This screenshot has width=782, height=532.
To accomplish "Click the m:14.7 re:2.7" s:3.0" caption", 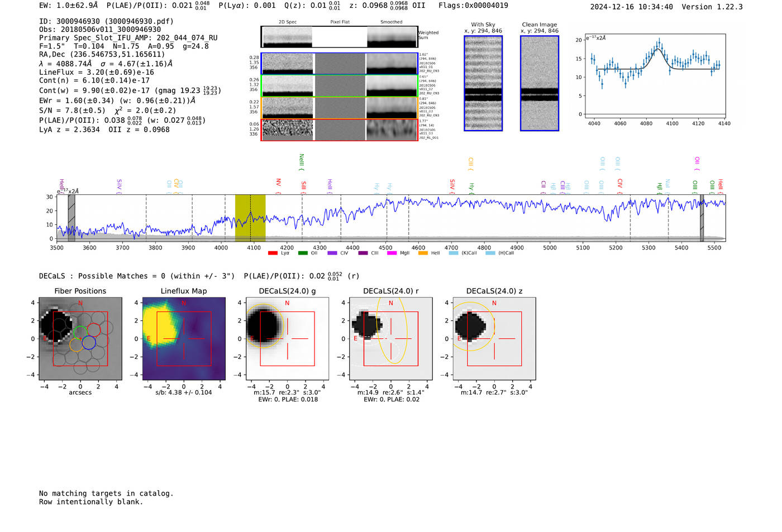I will pos(494,392).
